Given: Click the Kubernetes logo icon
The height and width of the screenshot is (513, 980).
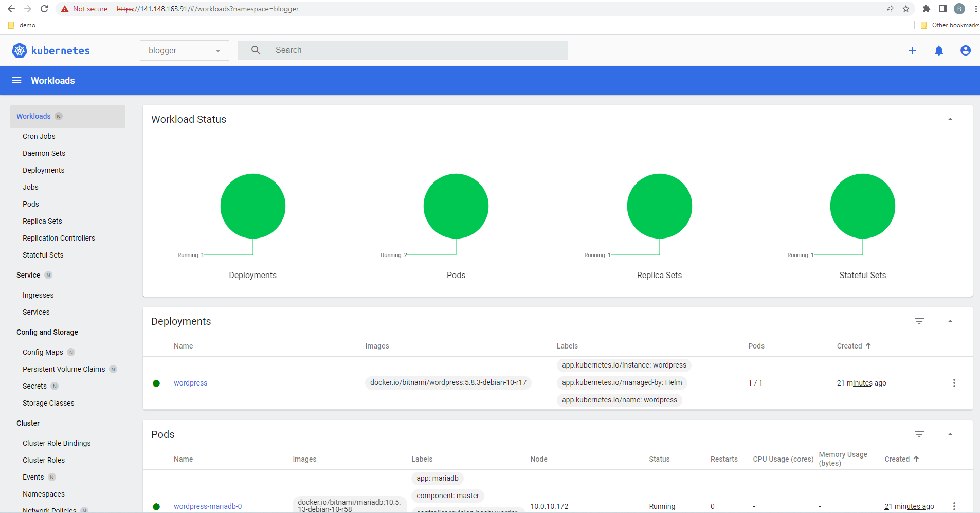Looking at the screenshot, I should (20, 50).
